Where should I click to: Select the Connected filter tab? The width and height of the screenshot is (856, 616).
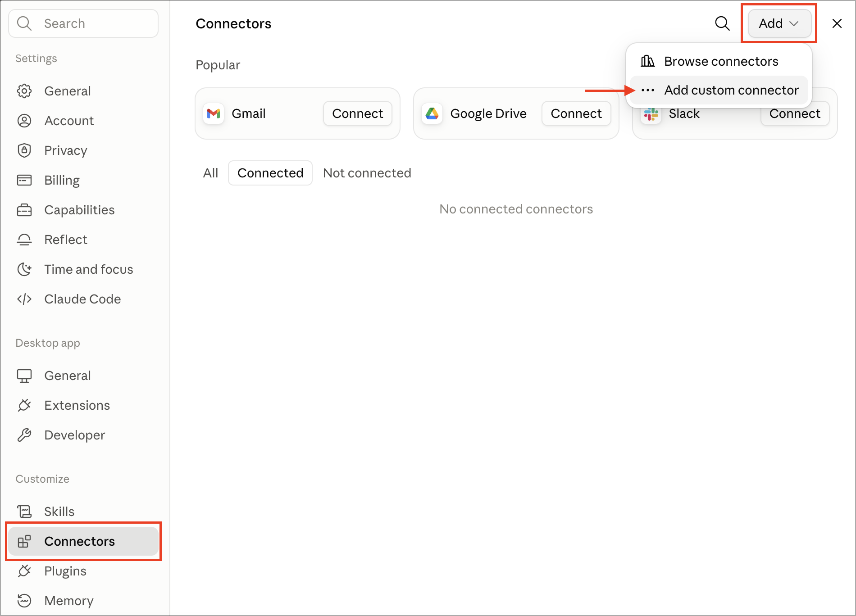[270, 173]
